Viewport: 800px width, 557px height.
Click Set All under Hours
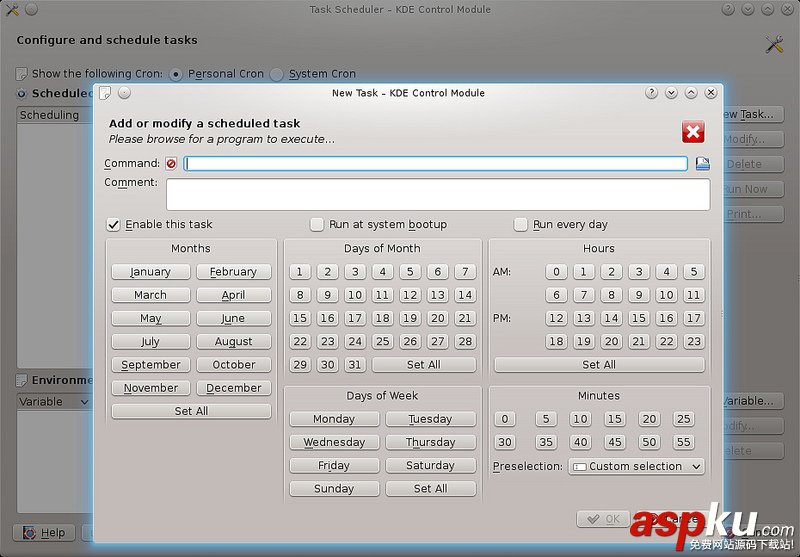coord(599,365)
